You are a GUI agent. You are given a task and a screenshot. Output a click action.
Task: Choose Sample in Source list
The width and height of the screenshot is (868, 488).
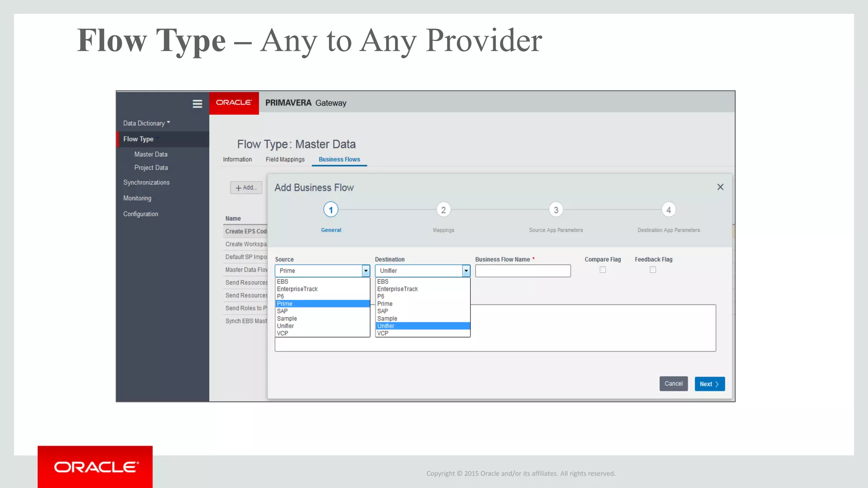click(x=323, y=319)
